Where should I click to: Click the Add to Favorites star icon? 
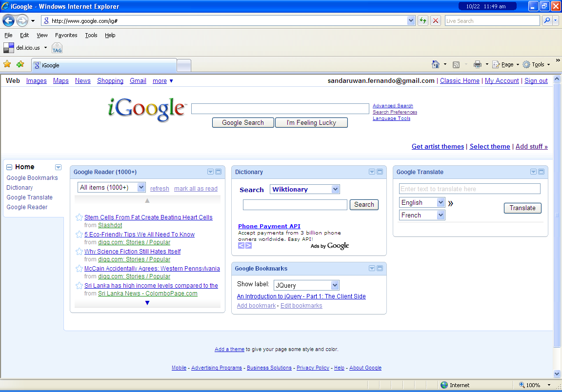tap(20, 64)
